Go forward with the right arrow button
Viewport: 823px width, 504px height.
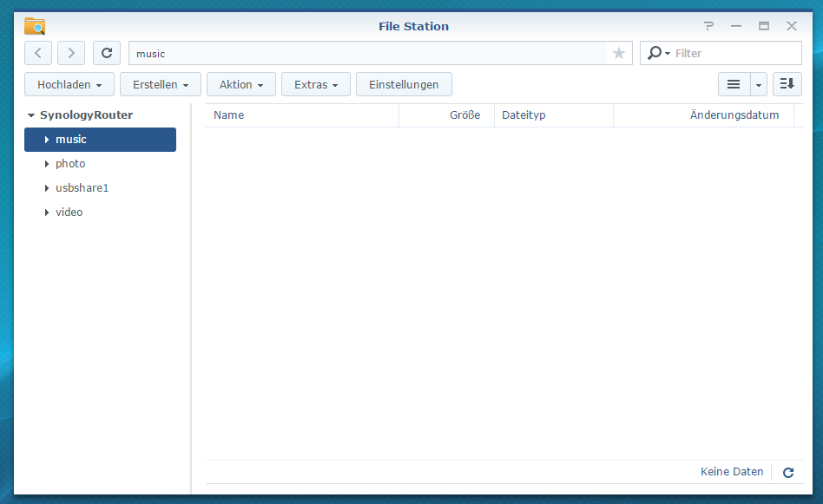click(71, 53)
